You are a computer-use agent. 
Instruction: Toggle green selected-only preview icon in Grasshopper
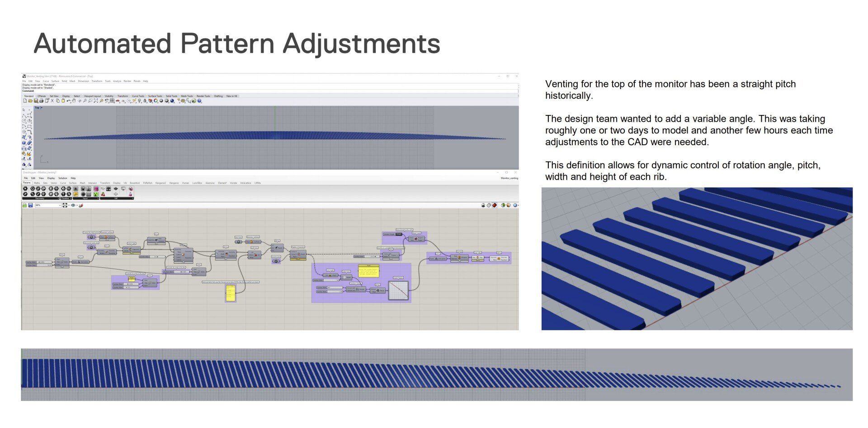click(503, 205)
